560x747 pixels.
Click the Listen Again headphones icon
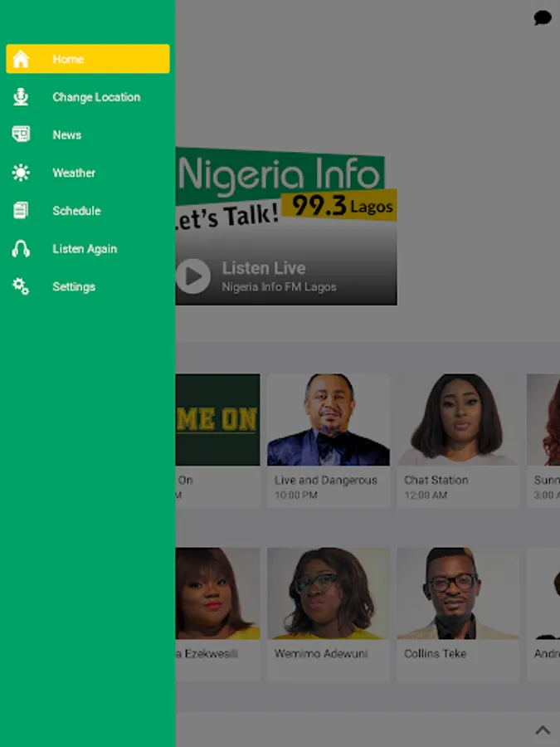pyautogui.click(x=21, y=249)
